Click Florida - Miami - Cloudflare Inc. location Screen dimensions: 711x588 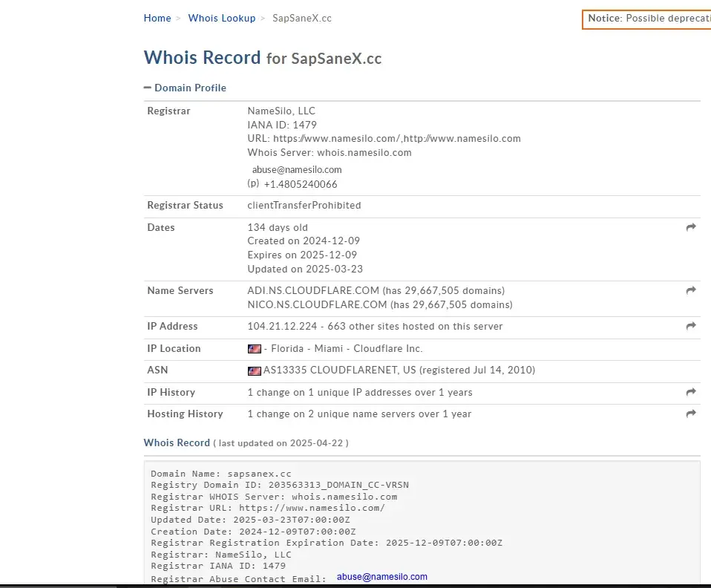coord(347,348)
